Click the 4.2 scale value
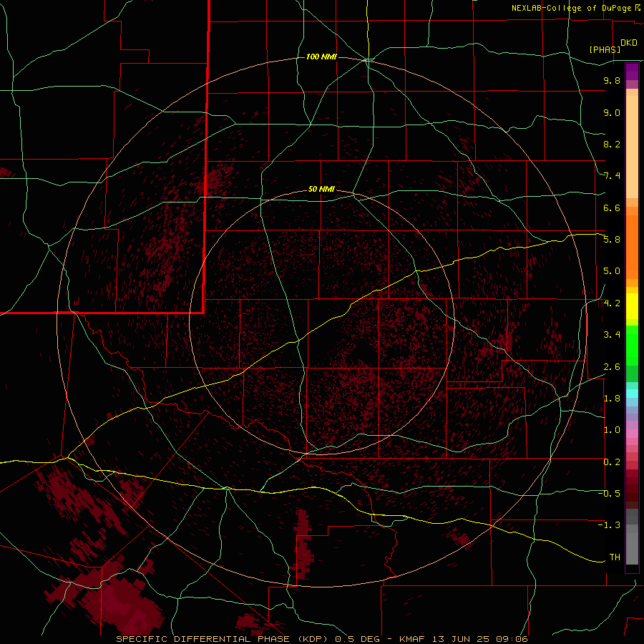Screen dimensions: 644x644 (612, 303)
